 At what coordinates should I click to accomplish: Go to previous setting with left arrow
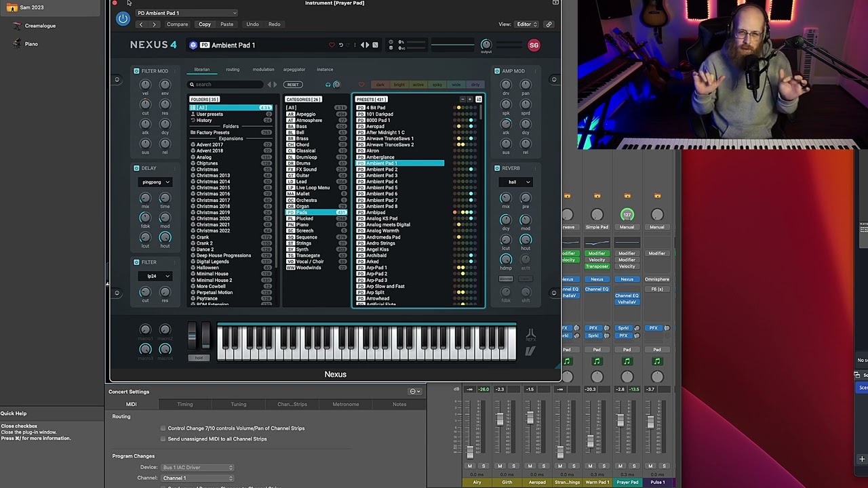(140, 24)
